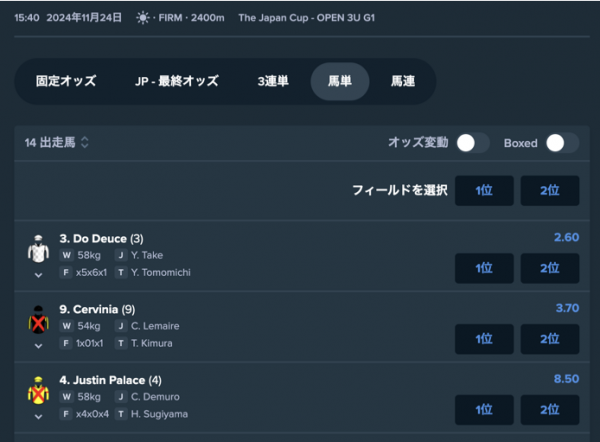Enable the Boxed toggle
The width and height of the screenshot is (600, 442).
coord(562,143)
